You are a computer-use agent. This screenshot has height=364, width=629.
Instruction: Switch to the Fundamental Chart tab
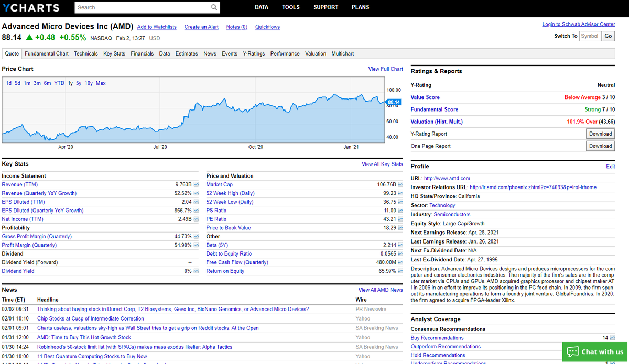coord(47,53)
